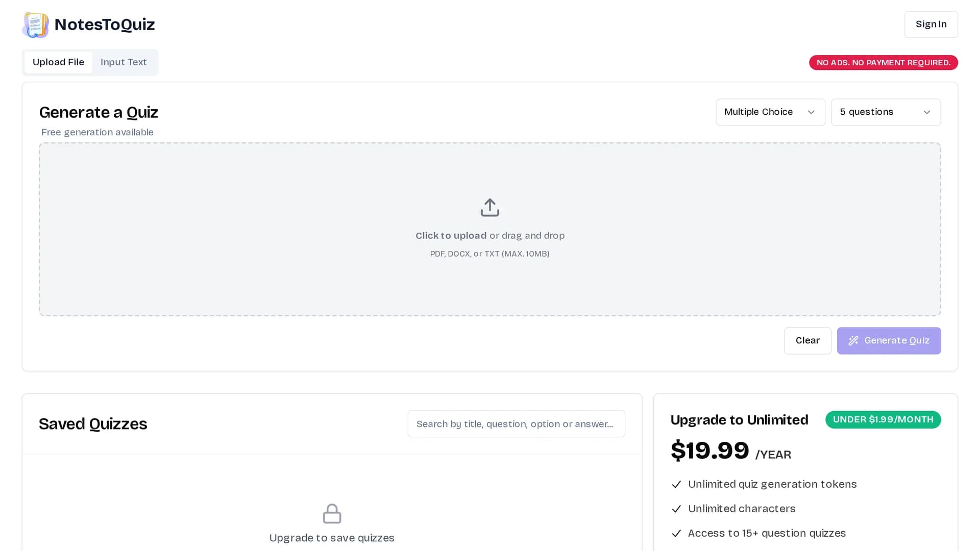Click checkmark beside Access to 15+ question quizzes
Image resolution: width=980 pixels, height=551 pixels.
point(676,534)
